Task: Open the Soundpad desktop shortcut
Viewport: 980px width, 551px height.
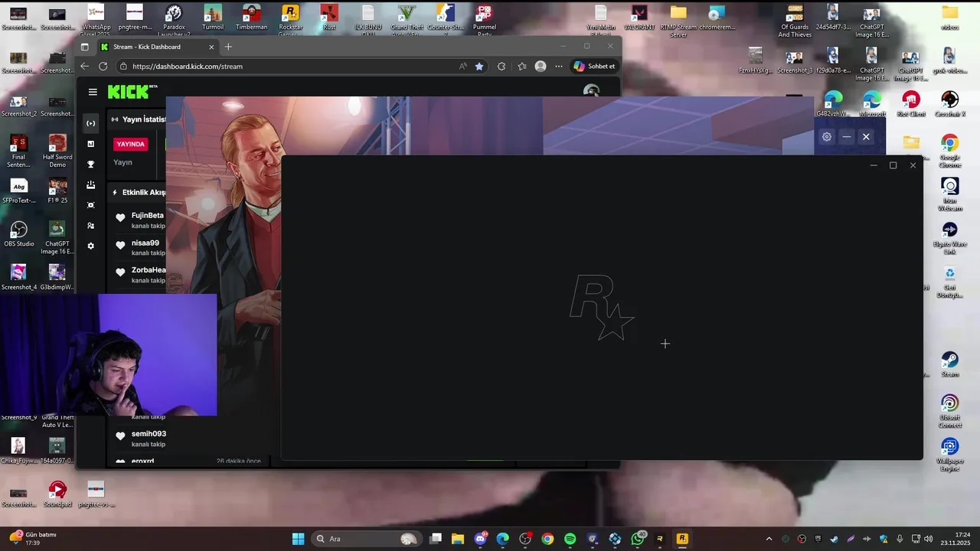Action: point(57,494)
